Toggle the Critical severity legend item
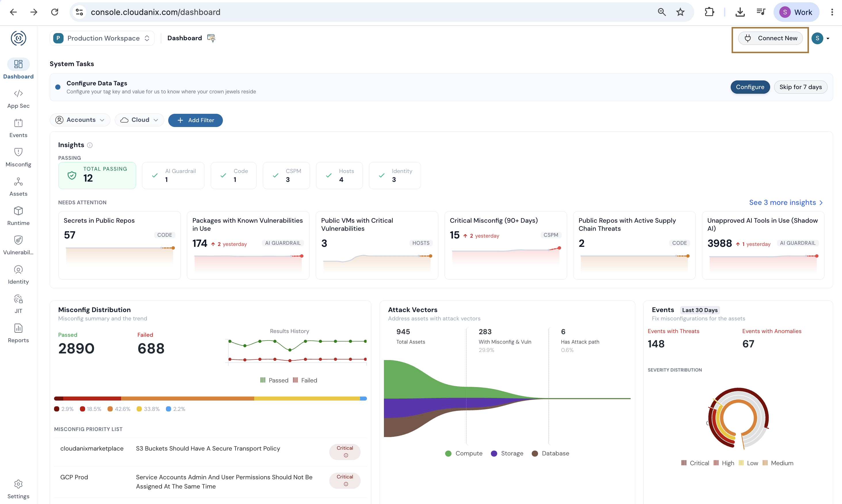Viewport: 842px width, 504px height. tap(695, 463)
